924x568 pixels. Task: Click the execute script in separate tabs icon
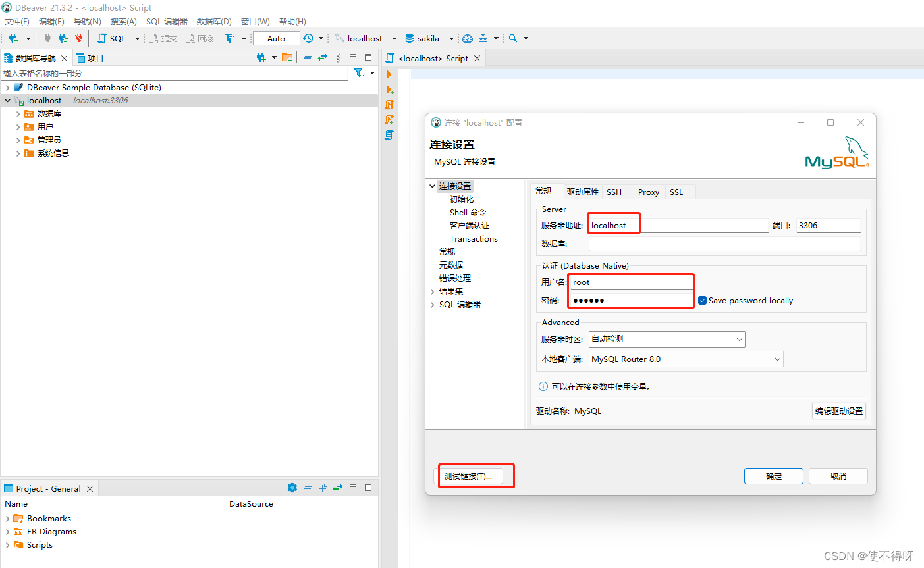click(x=389, y=120)
